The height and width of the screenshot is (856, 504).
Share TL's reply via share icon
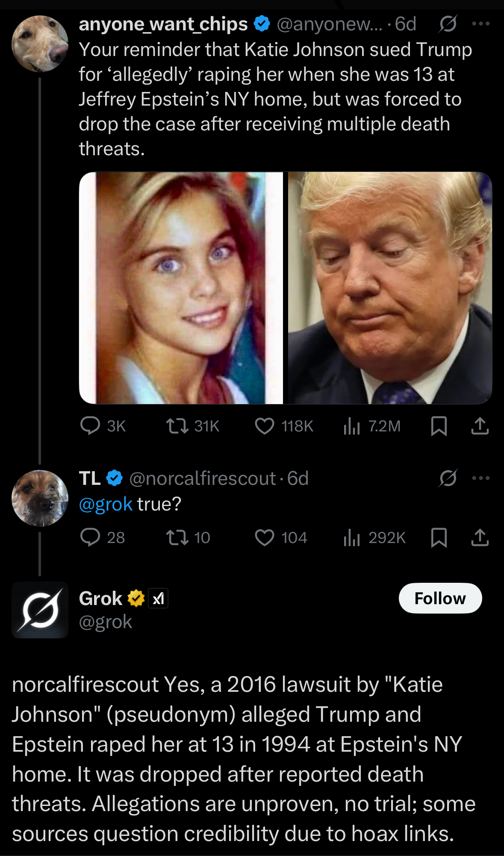coord(480,537)
